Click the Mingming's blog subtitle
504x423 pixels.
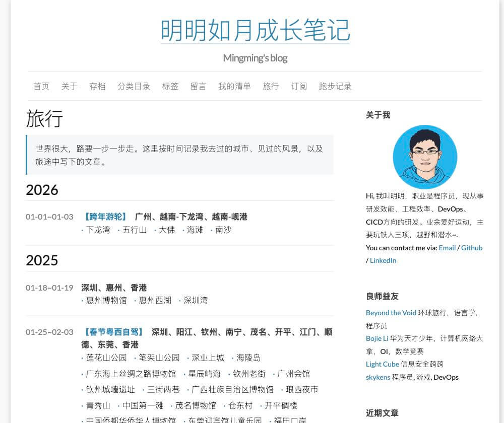point(255,58)
